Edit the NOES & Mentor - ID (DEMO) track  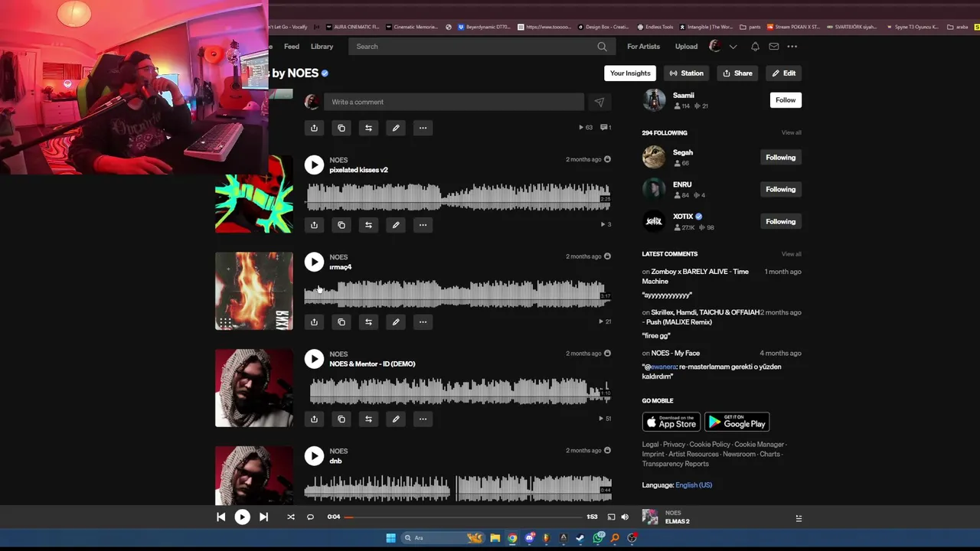[x=396, y=419]
